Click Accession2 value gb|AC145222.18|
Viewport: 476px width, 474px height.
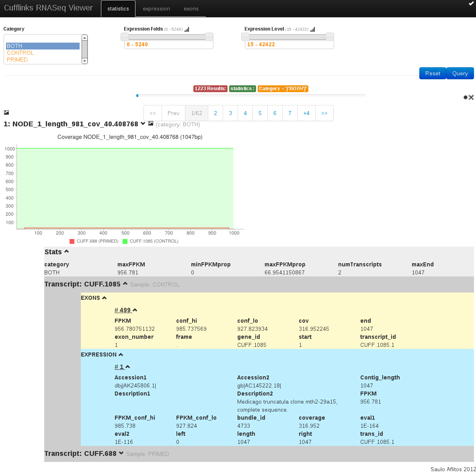pyautogui.click(x=259, y=385)
